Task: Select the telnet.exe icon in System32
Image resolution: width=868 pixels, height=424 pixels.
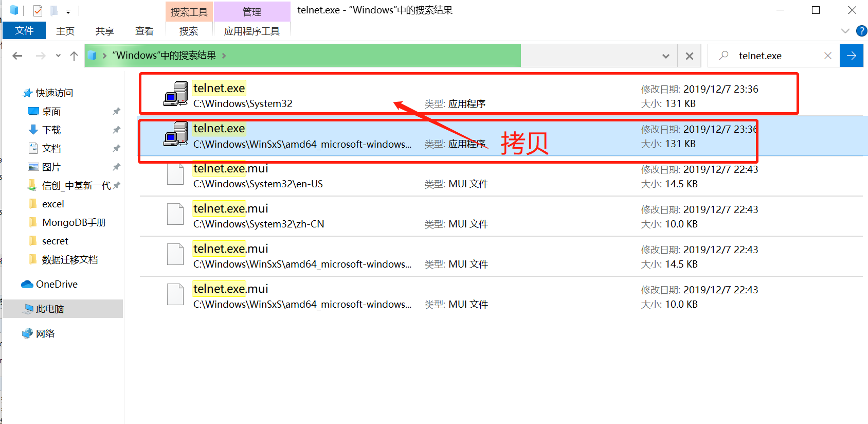Action: tap(175, 94)
